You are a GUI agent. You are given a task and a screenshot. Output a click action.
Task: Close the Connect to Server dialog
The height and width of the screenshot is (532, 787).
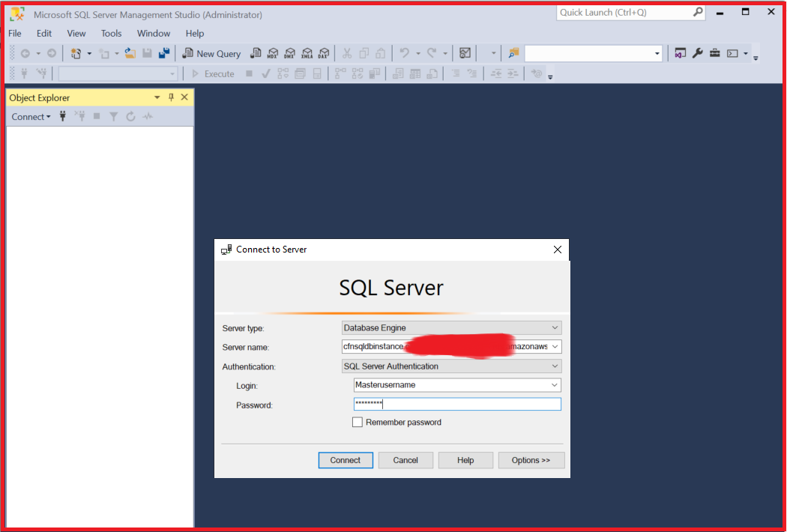point(557,250)
